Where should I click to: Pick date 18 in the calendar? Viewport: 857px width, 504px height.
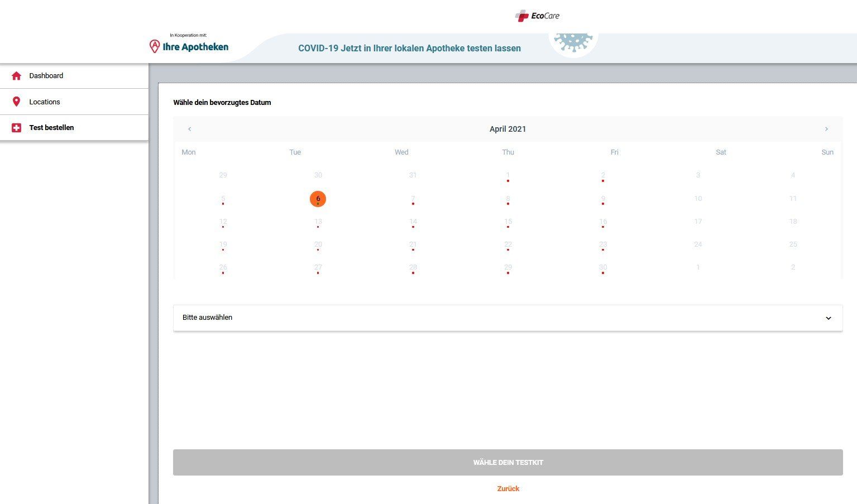tap(793, 222)
